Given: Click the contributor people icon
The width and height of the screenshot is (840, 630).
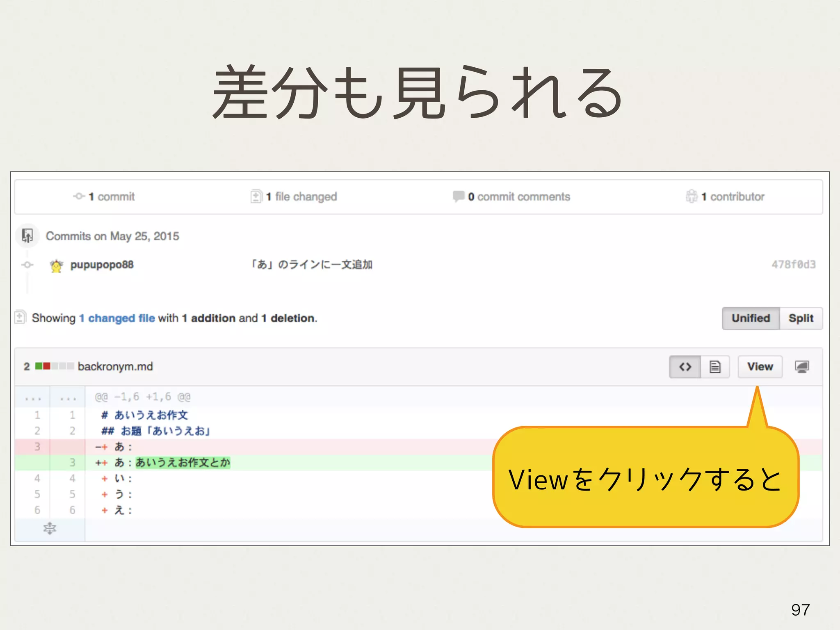Looking at the screenshot, I should click(x=691, y=196).
